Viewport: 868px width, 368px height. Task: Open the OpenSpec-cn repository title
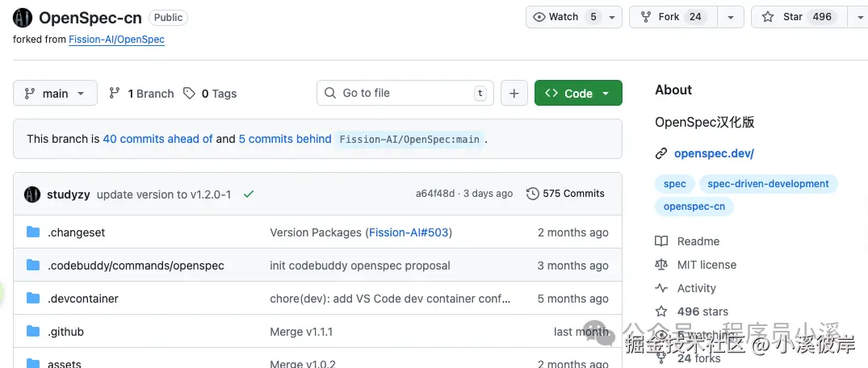tap(90, 18)
